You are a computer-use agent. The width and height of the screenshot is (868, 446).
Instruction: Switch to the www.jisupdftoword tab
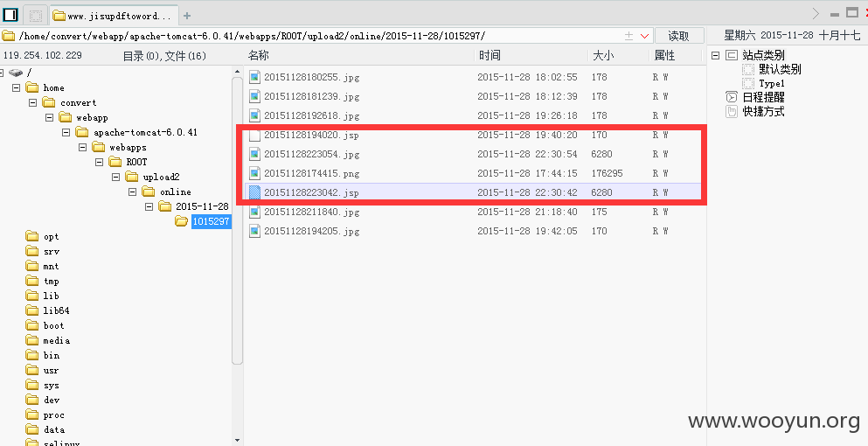click(x=114, y=16)
